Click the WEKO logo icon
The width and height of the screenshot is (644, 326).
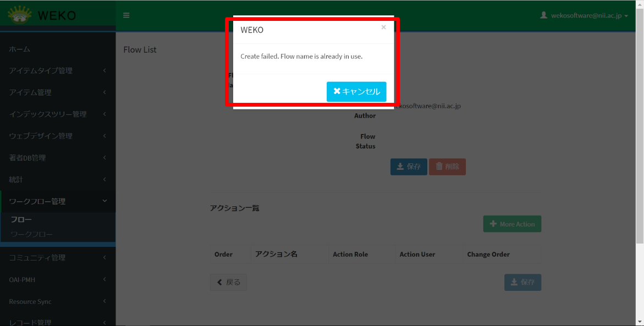(x=20, y=15)
